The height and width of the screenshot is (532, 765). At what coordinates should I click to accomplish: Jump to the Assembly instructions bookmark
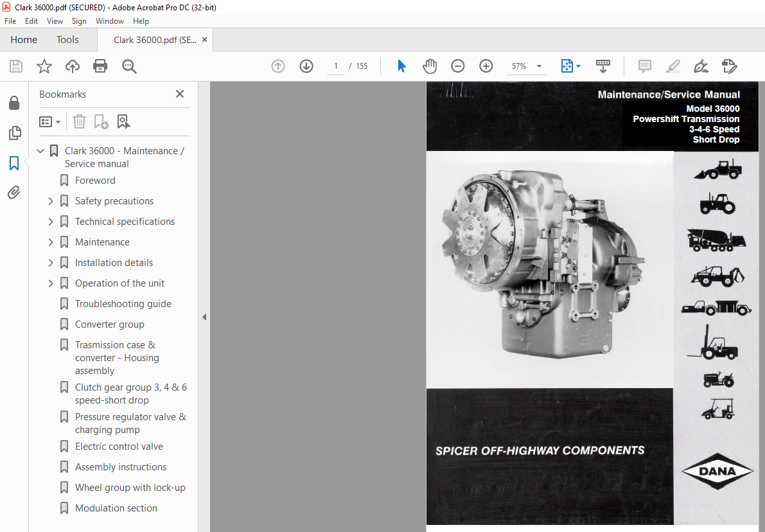coord(121,467)
